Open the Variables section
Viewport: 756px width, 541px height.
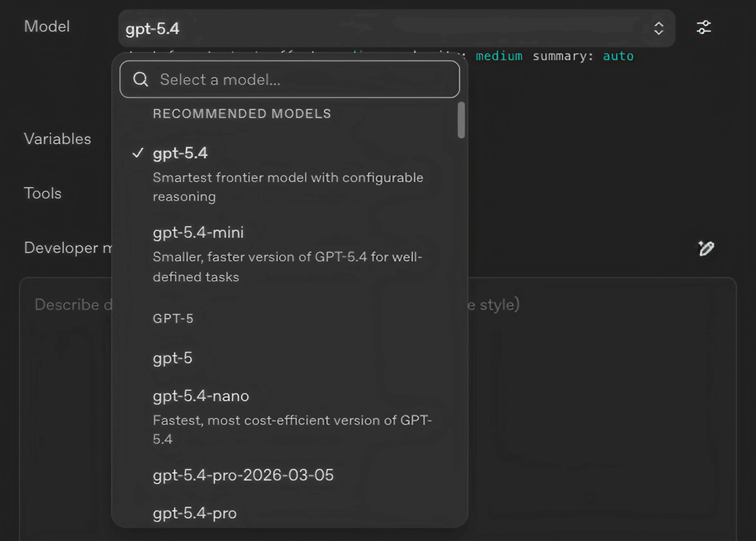point(58,139)
